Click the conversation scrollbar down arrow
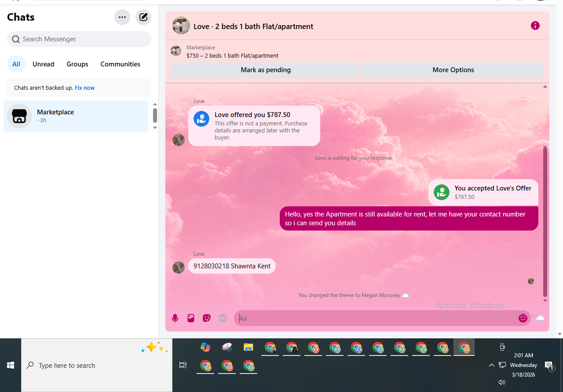563x392 pixels. [x=545, y=301]
